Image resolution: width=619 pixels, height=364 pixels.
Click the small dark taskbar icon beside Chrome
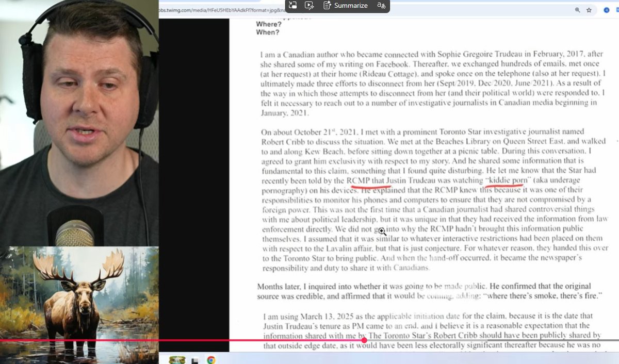click(195, 360)
